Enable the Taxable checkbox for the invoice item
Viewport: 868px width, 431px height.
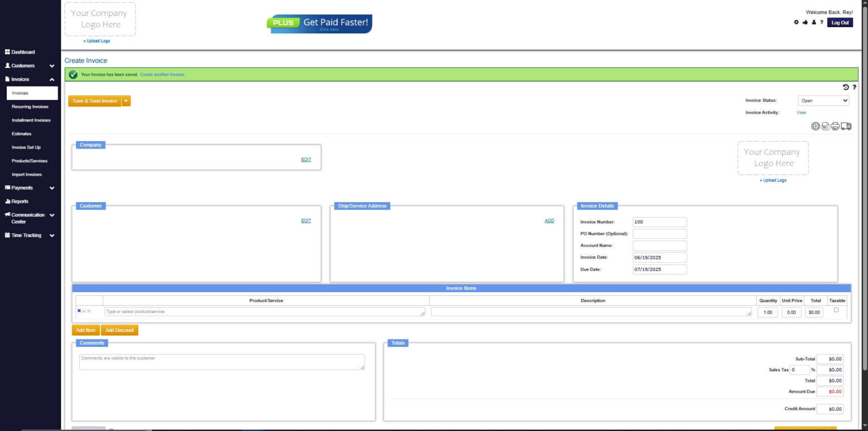(836, 310)
